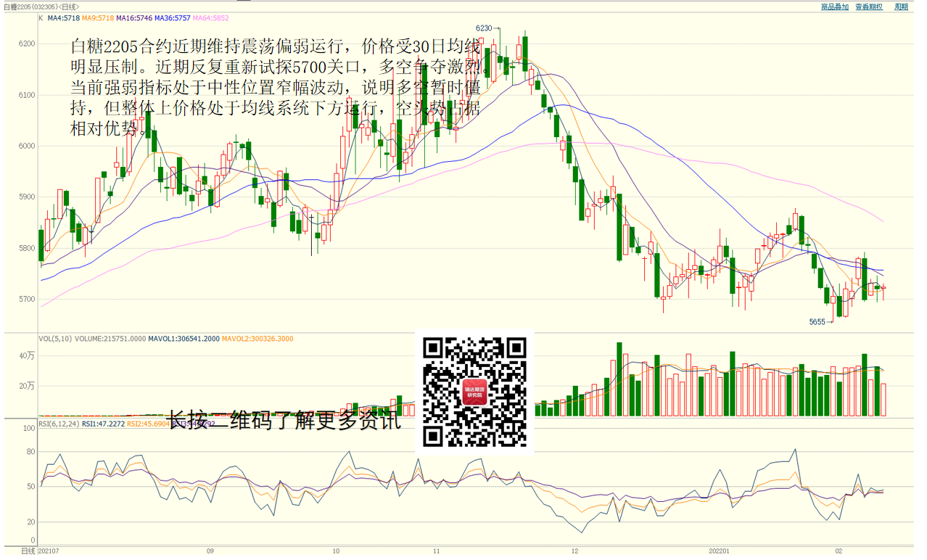Click the 商品叠加 link
The height and width of the screenshot is (560, 927).
click(834, 7)
